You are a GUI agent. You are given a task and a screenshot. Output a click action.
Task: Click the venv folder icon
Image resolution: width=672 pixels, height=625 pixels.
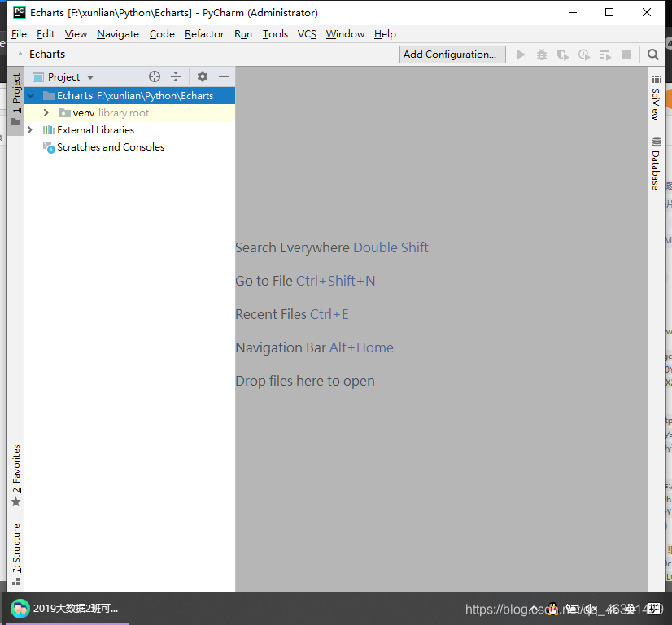click(65, 113)
